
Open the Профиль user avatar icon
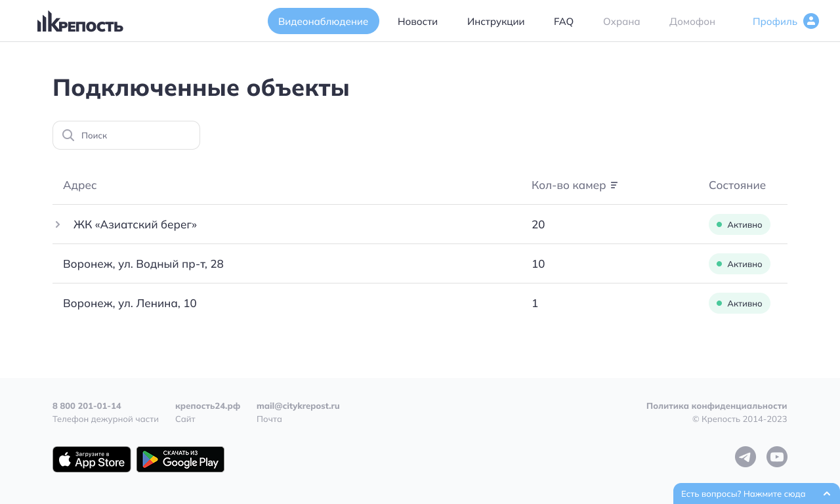click(811, 21)
